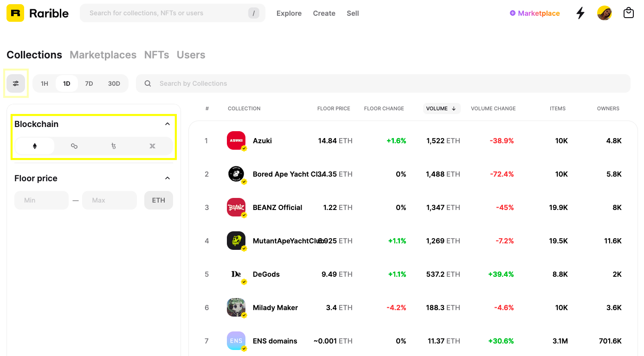Collapse the Blockchain filter section

pos(167,124)
